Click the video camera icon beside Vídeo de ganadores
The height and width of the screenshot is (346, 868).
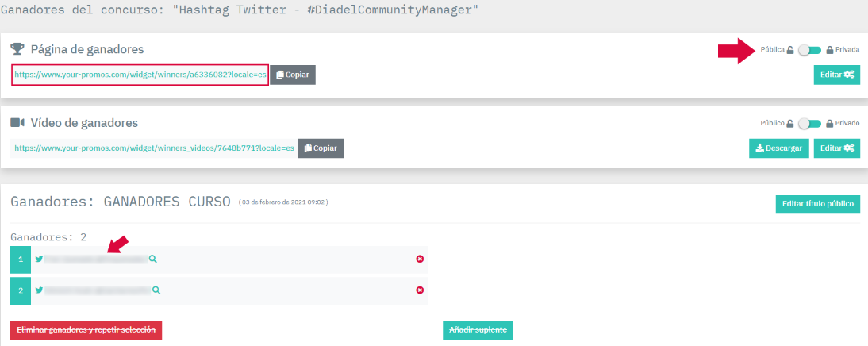pos(17,123)
